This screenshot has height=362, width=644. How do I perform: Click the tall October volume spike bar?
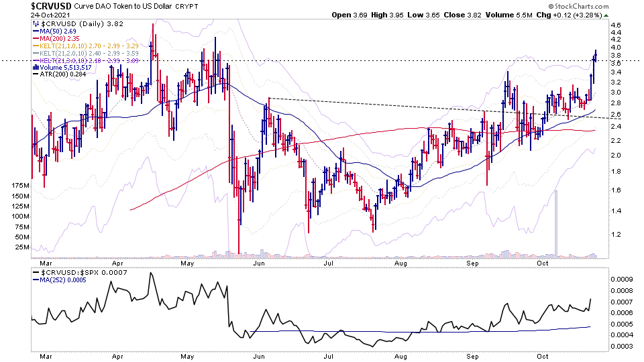[x=557, y=224]
